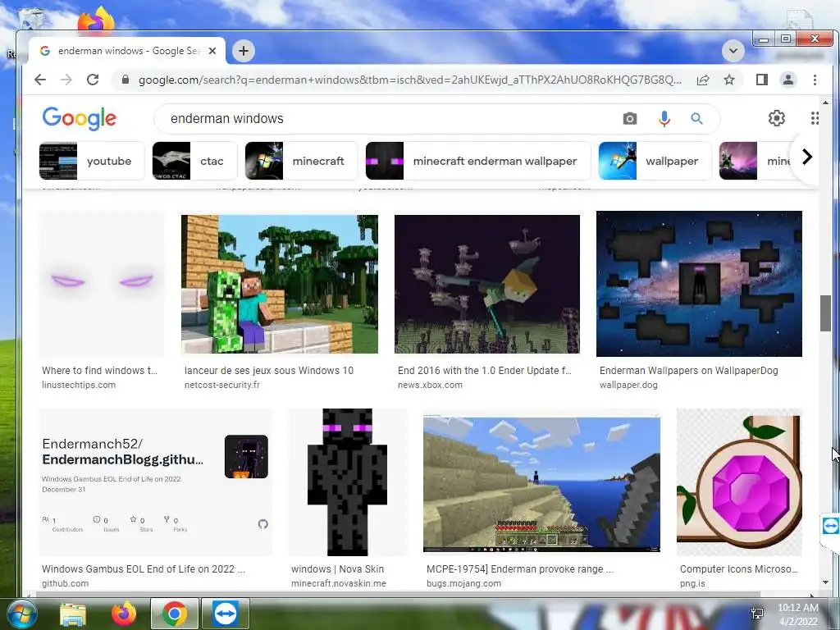
Task: Open TeamViewer from the taskbar
Action: pos(226,614)
